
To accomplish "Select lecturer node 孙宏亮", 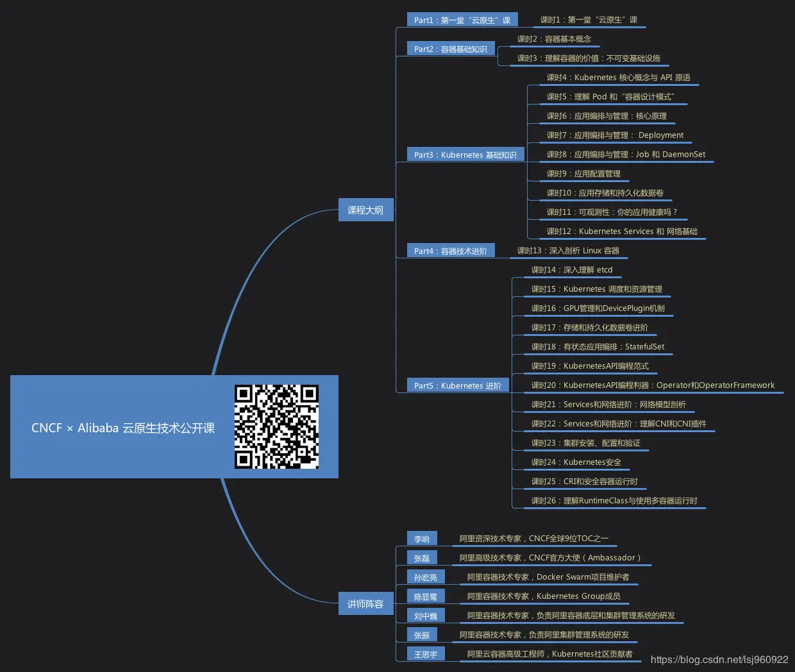I will (426, 578).
